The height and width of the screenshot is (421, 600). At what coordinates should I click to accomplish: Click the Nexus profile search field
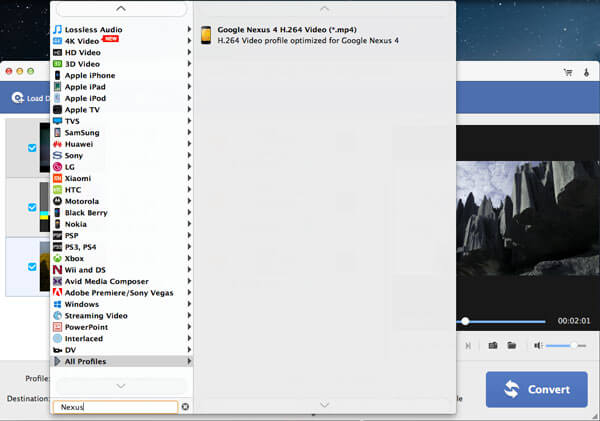tap(116, 407)
